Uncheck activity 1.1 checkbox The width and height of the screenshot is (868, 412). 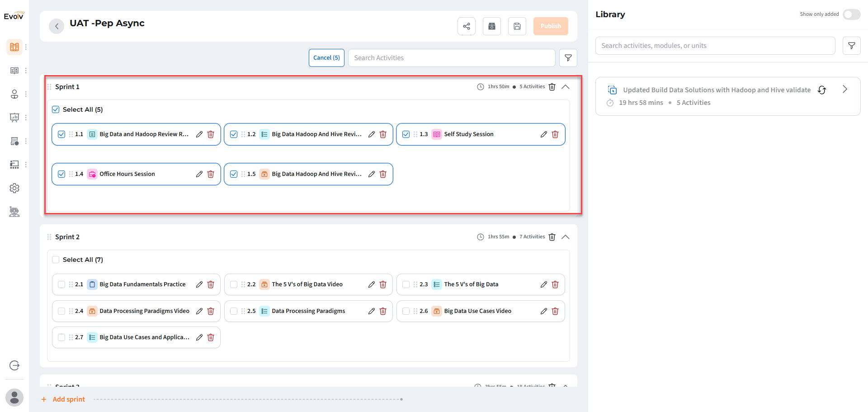coord(61,134)
